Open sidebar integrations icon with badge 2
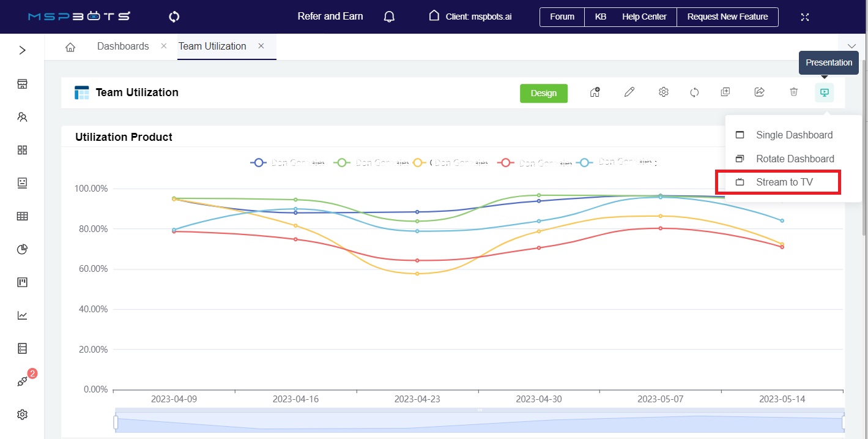Viewport: 868px width, 439px height. (23, 381)
